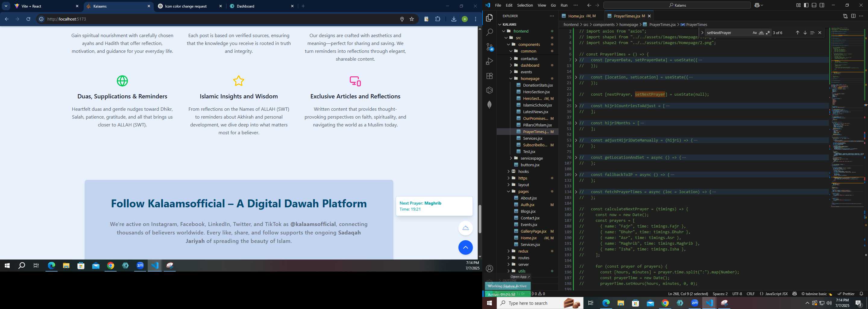Screen dimensions: 868x309
Task: Open the notifications bell in VS Code status bar
Action: [x=861, y=294]
